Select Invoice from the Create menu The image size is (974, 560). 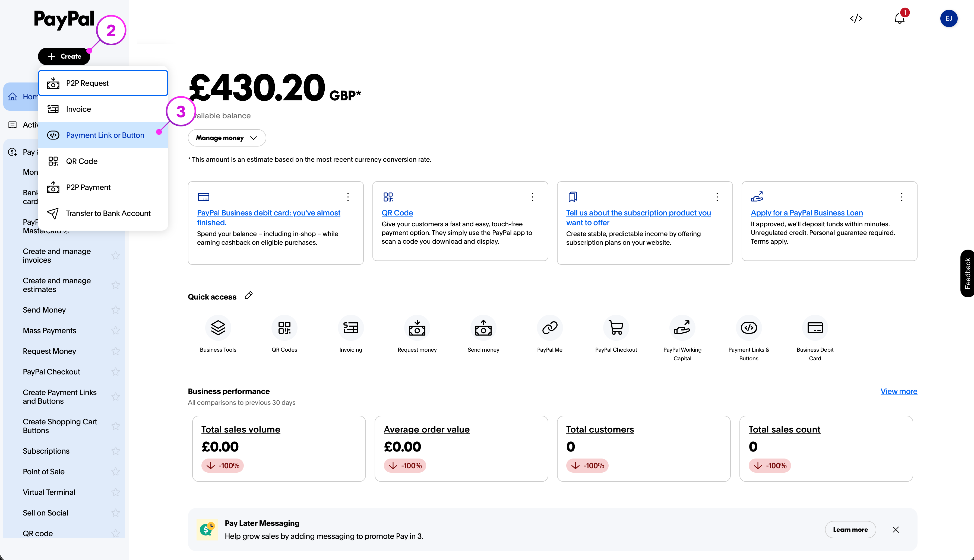pos(103,109)
